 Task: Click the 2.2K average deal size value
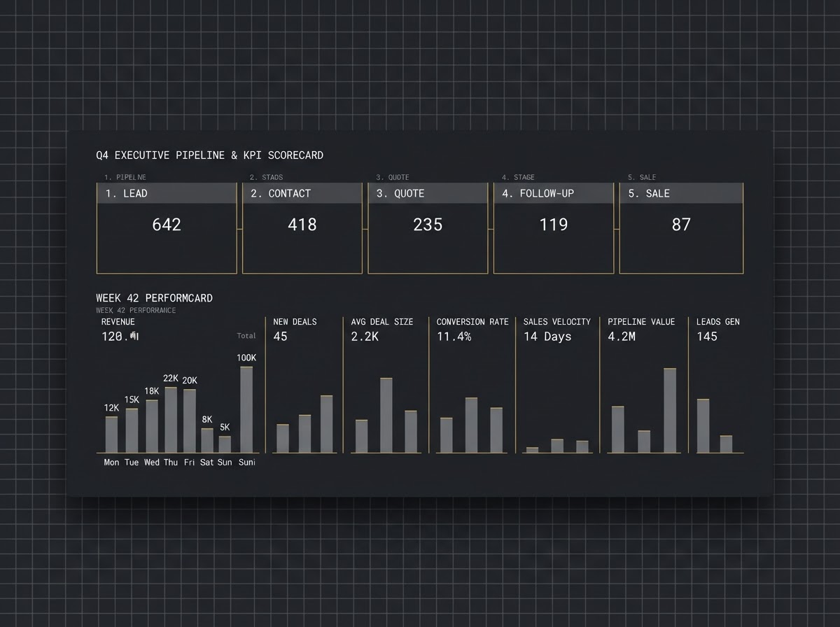tap(365, 337)
